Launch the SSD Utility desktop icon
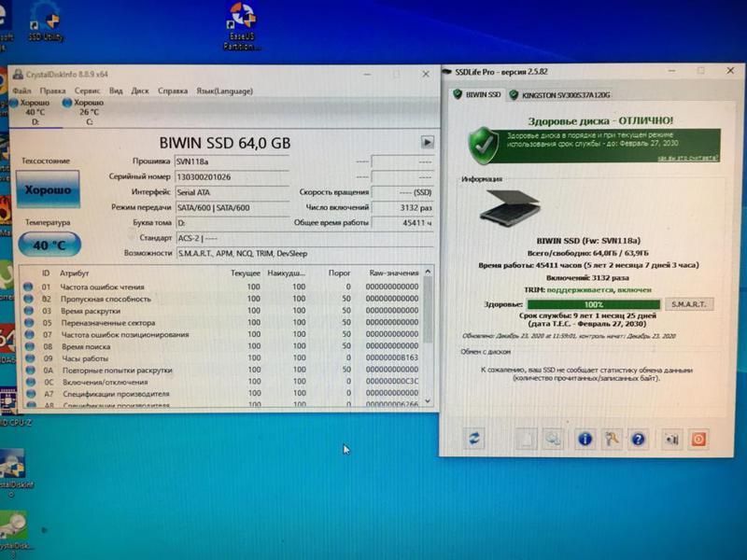747x560 pixels. pos(45,21)
